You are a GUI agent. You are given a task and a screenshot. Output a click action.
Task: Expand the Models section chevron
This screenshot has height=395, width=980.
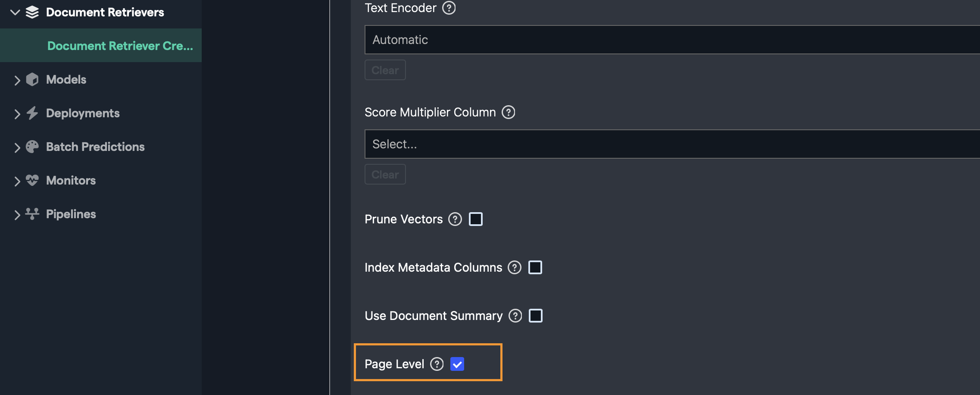point(17,80)
